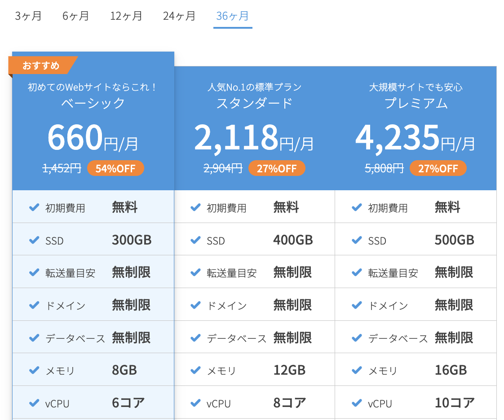Screen dimensions: 504x420
Task: Click the checkmark beside Basic 初期費用
Action: 34,207
